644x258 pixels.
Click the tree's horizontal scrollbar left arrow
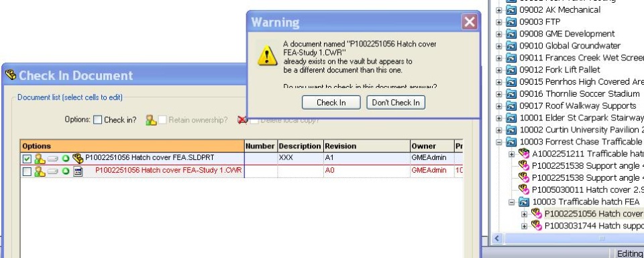(498, 239)
